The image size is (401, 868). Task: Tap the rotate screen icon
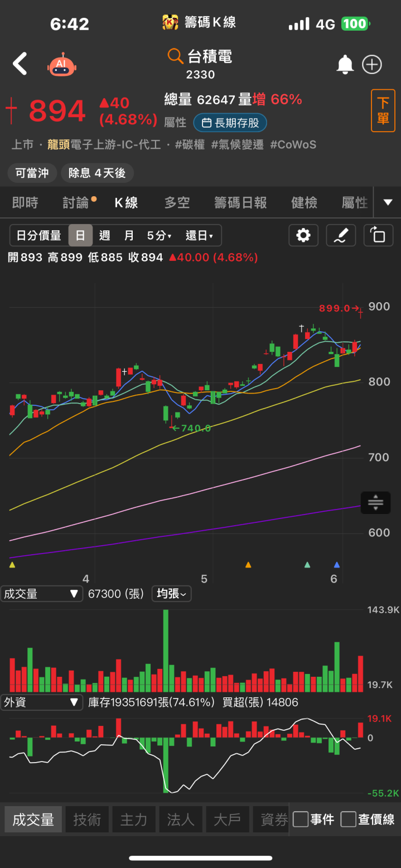coord(378,235)
